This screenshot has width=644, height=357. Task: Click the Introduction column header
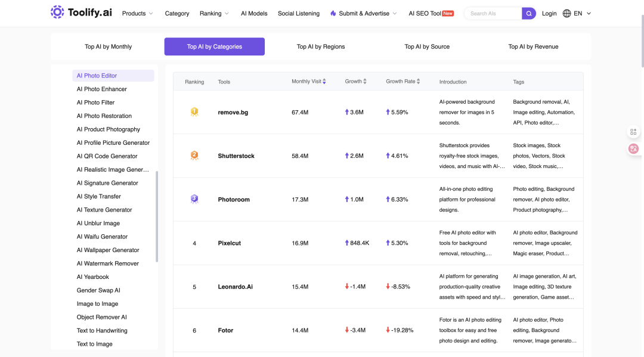[453, 82]
